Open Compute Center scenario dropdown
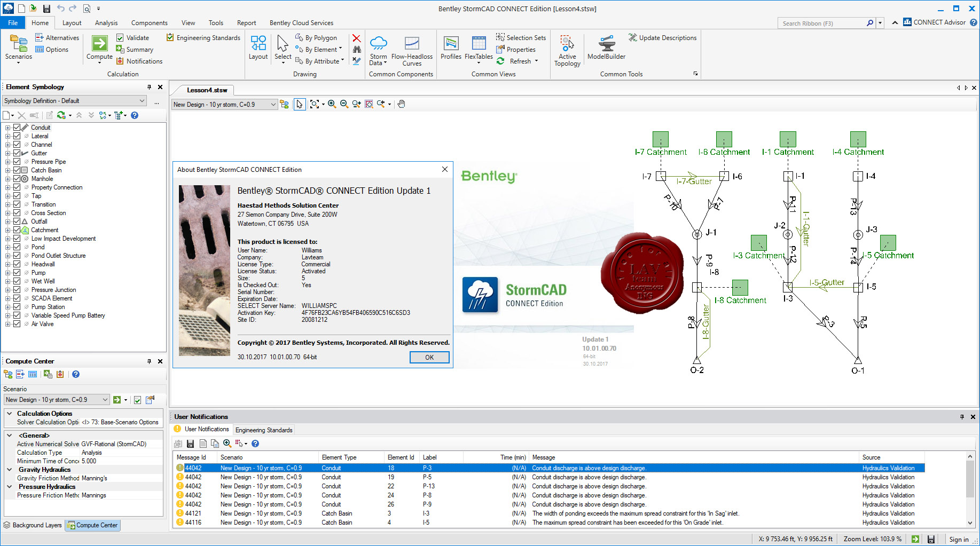This screenshot has height=546, width=980. coord(56,400)
